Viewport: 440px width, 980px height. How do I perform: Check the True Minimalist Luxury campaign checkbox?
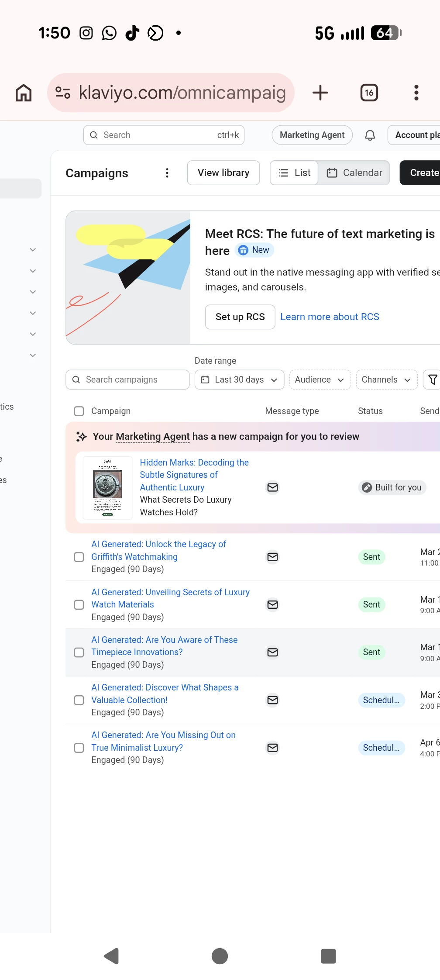point(79,748)
